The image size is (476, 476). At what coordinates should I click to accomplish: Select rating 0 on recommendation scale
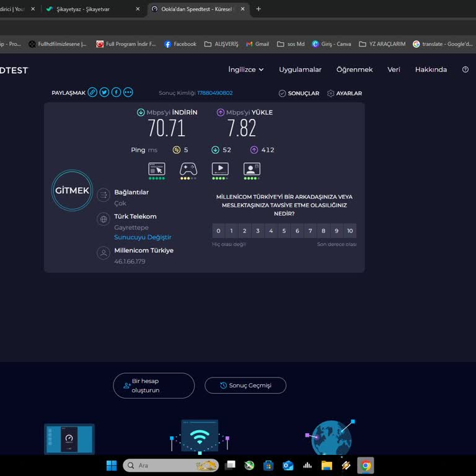218,231
